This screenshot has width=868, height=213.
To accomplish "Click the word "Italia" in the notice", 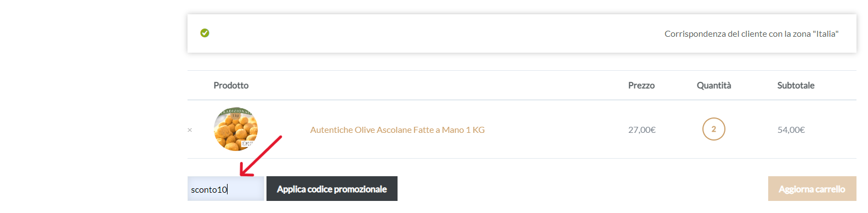I will click(825, 33).
